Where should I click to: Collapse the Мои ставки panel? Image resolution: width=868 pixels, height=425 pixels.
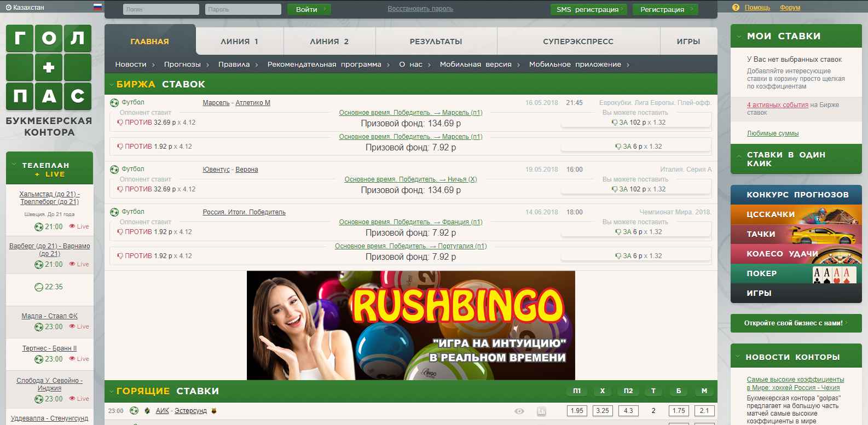739,36
